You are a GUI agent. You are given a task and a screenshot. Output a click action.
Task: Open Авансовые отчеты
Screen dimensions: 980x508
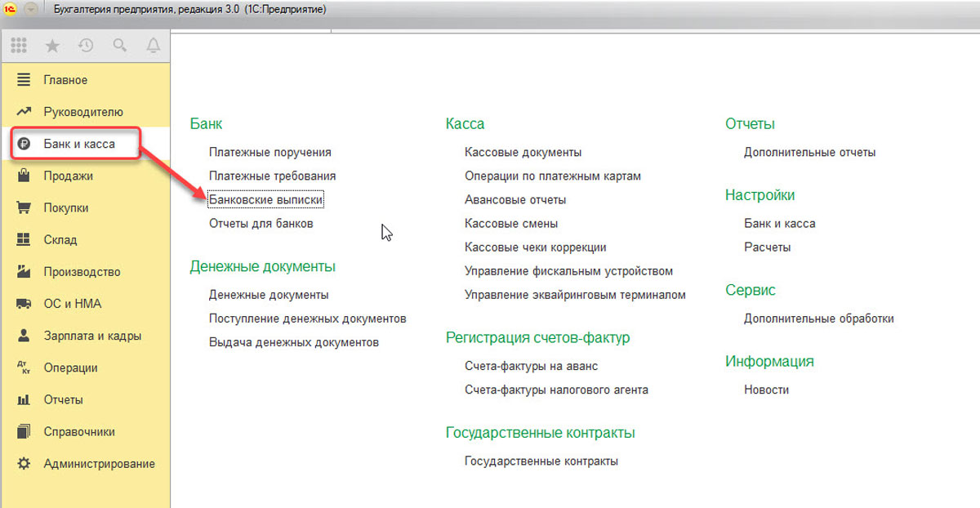(514, 199)
